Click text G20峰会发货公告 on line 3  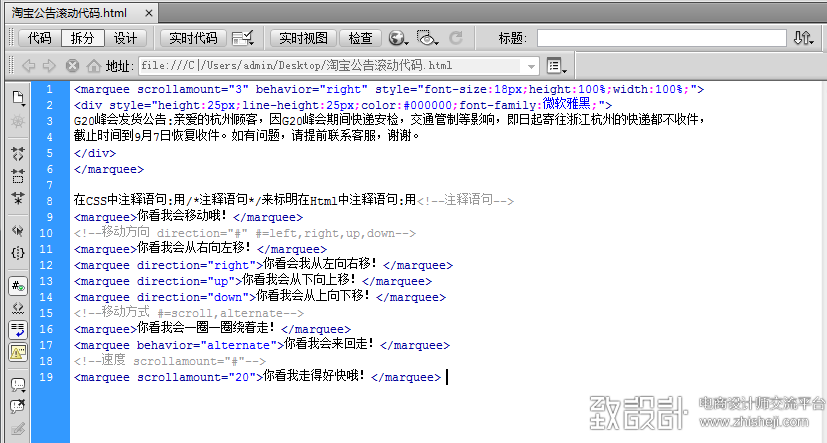[120, 120]
